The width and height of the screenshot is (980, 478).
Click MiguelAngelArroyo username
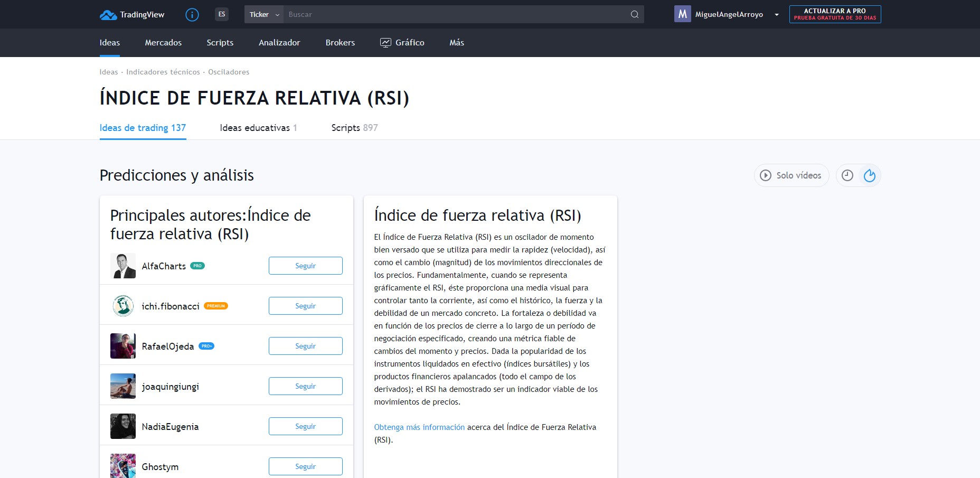(x=729, y=15)
